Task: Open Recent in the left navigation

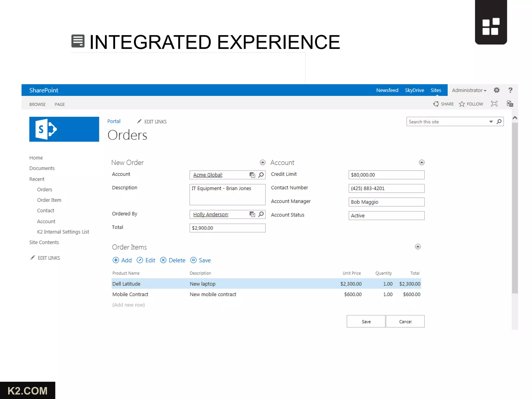Action: pos(37,179)
